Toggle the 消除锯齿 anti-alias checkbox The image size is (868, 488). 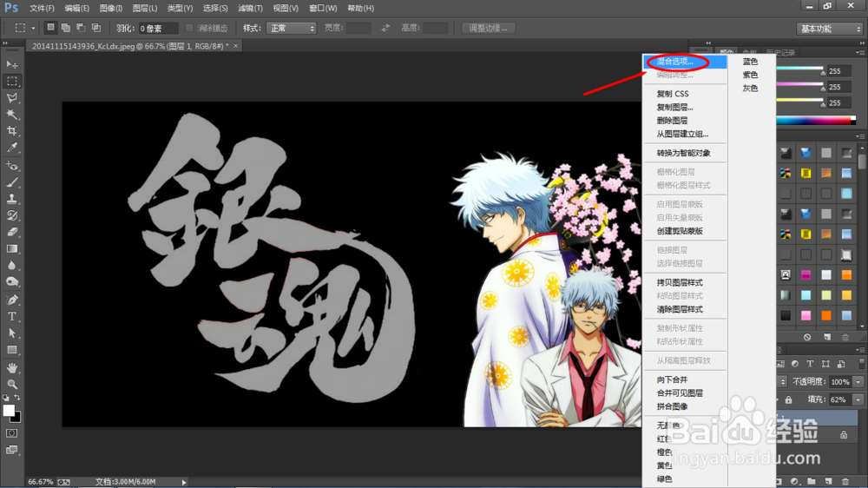[189, 28]
